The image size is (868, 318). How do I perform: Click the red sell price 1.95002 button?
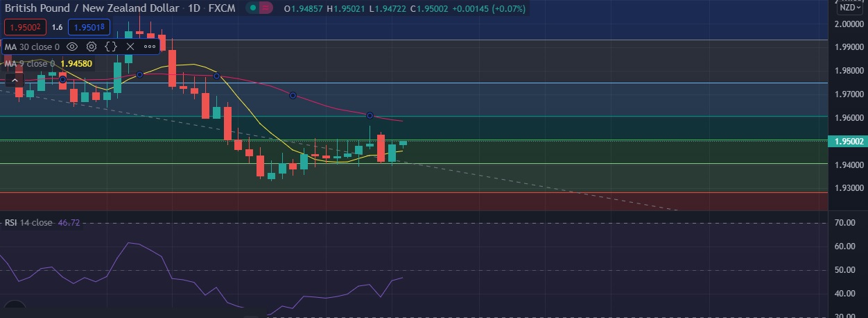[24, 27]
